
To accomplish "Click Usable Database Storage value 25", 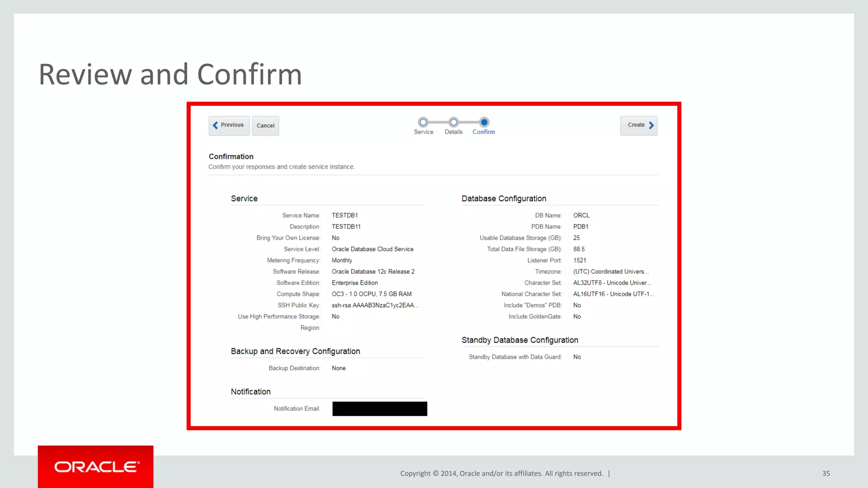I will pyautogui.click(x=576, y=238).
